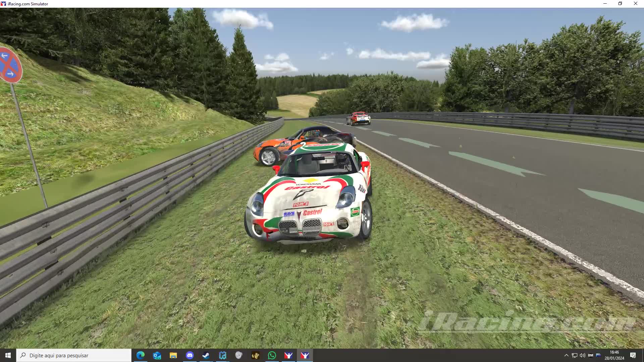The height and width of the screenshot is (362, 644).
Task: Open network status from the system tray
Action: (575, 355)
